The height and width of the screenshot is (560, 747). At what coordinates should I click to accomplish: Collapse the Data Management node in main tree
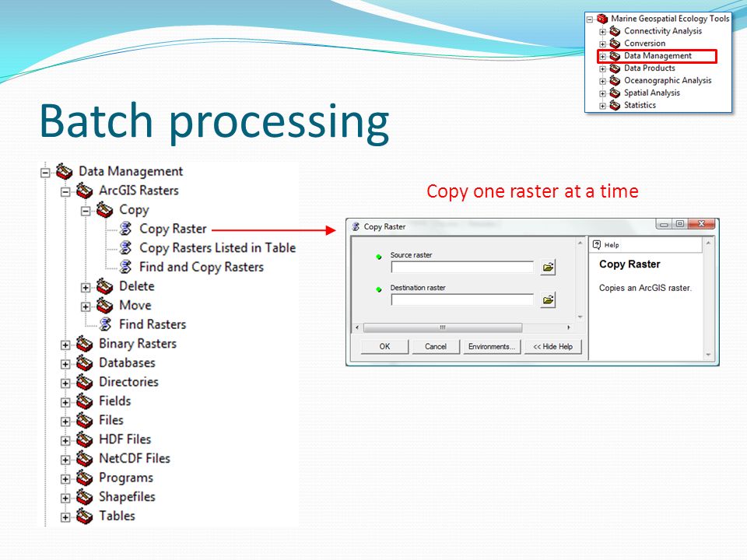point(45,173)
